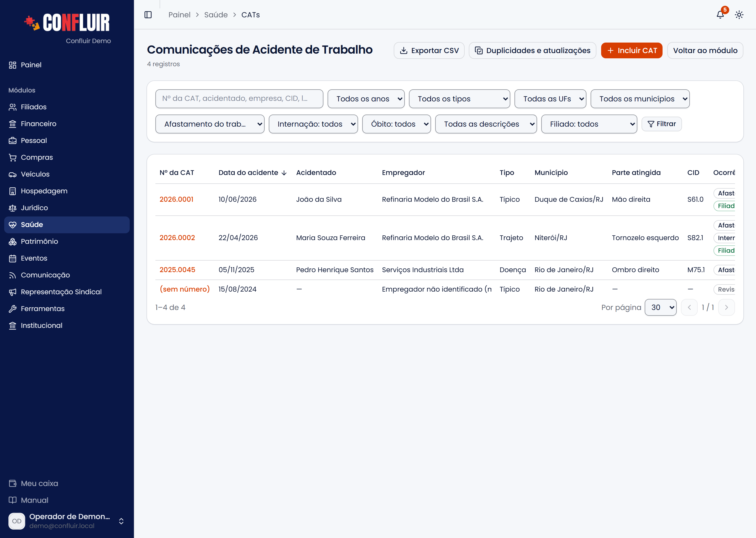The width and height of the screenshot is (756, 538).
Task: Open the notifications bell
Action: click(720, 14)
